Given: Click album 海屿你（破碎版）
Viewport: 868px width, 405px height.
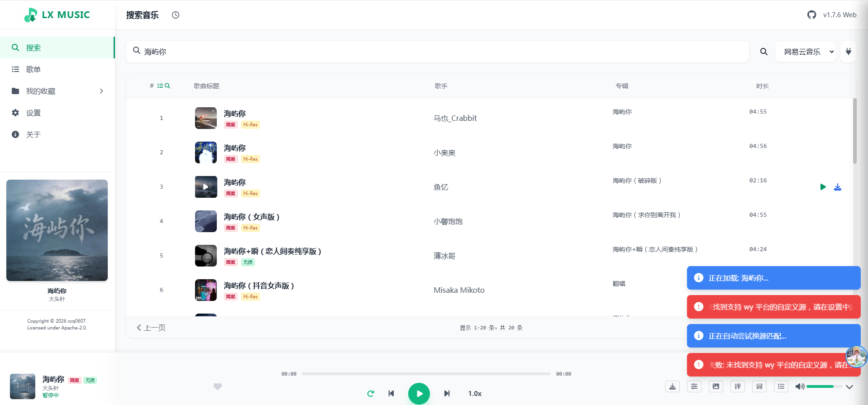Looking at the screenshot, I should (x=637, y=181).
